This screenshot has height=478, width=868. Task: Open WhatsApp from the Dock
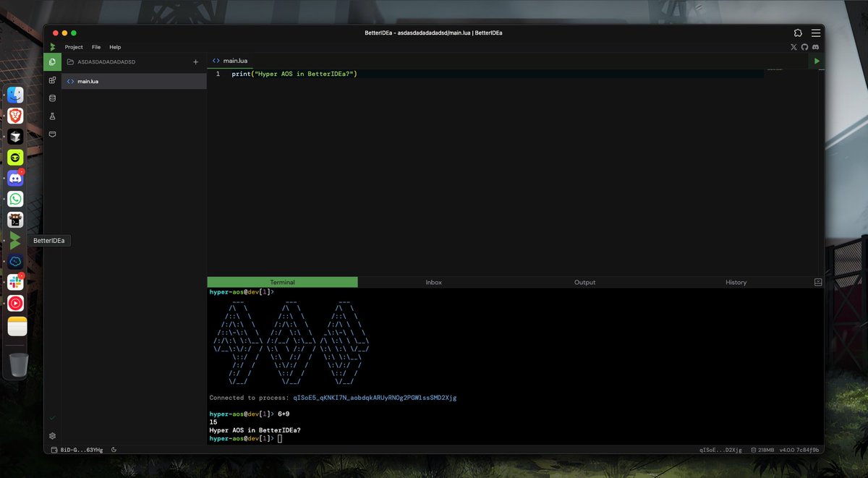[x=15, y=199]
